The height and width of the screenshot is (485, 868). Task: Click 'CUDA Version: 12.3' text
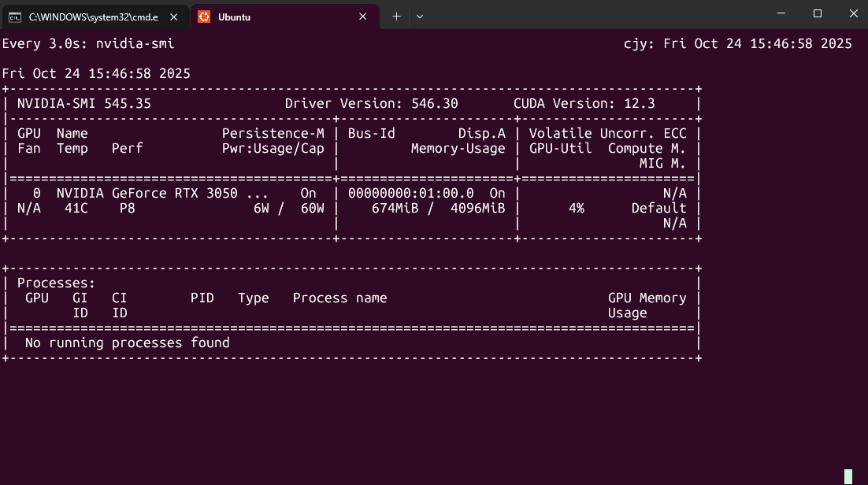pos(584,103)
